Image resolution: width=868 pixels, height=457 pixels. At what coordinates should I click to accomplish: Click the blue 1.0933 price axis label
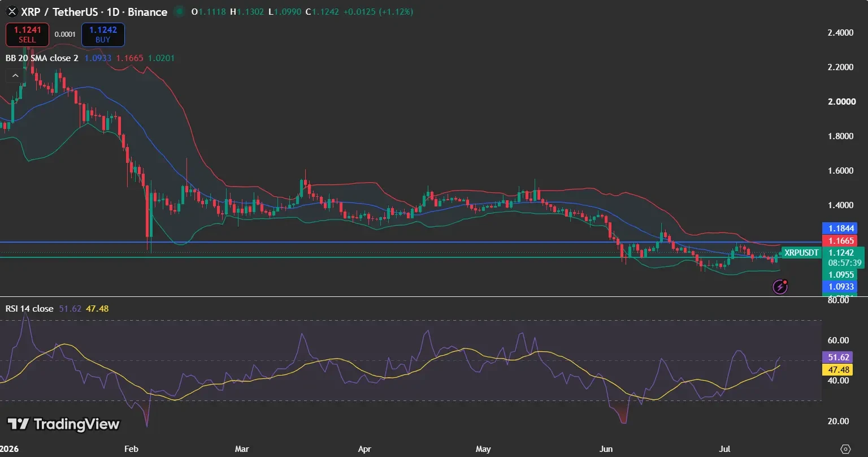tap(840, 286)
